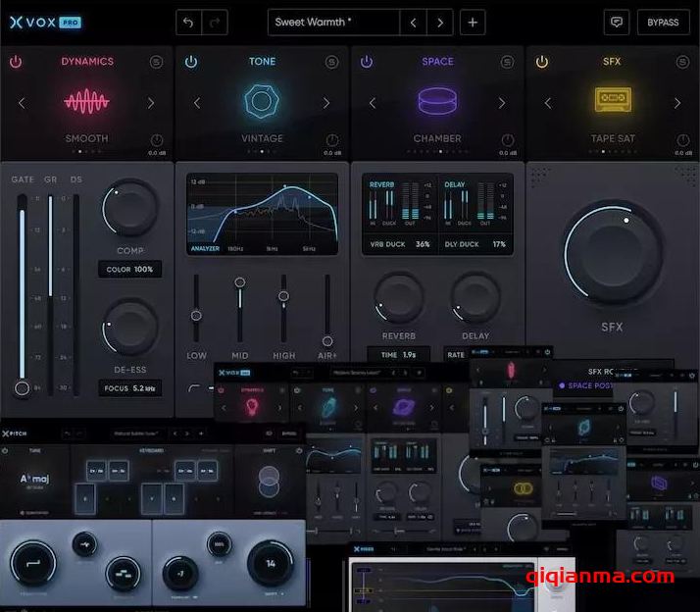Image resolution: width=700 pixels, height=612 pixels.
Task: Select next SFX style after Tape Sat
Action: pyautogui.click(x=677, y=103)
